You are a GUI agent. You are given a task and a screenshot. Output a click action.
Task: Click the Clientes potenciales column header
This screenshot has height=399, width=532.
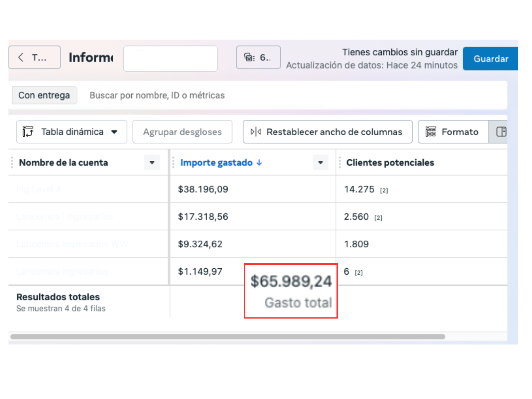click(x=390, y=163)
